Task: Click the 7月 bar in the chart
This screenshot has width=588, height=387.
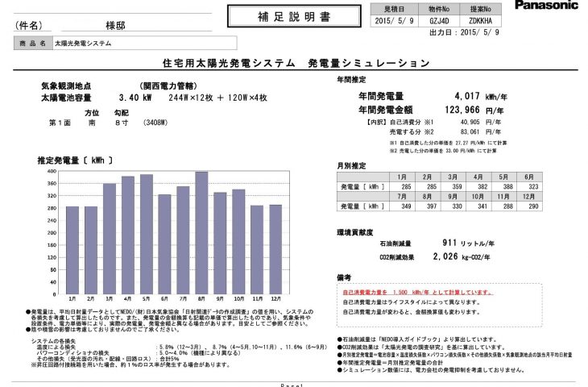Action: tap(183, 240)
